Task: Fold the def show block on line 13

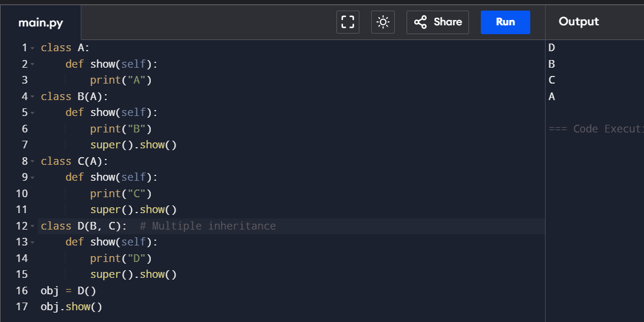Action: [32, 243]
